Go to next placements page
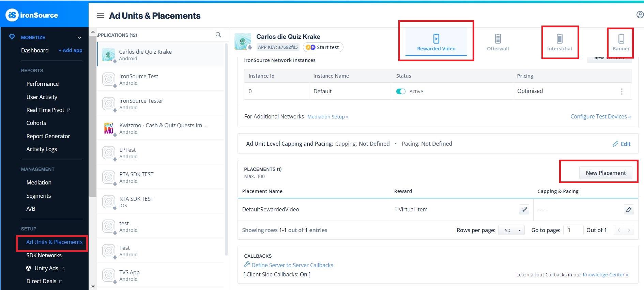The image size is (644, 290). point(629,230)
